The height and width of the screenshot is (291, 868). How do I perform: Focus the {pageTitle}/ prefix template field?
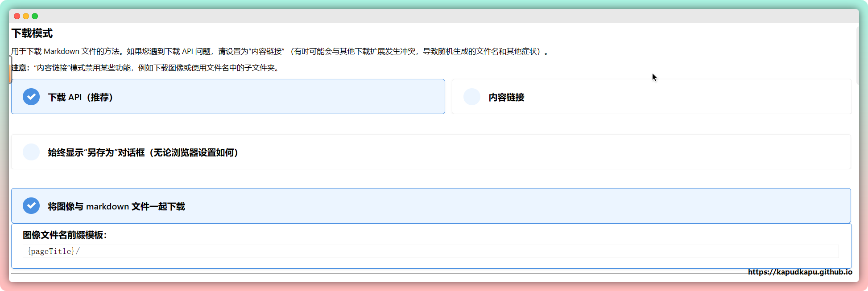pos(430,251)
